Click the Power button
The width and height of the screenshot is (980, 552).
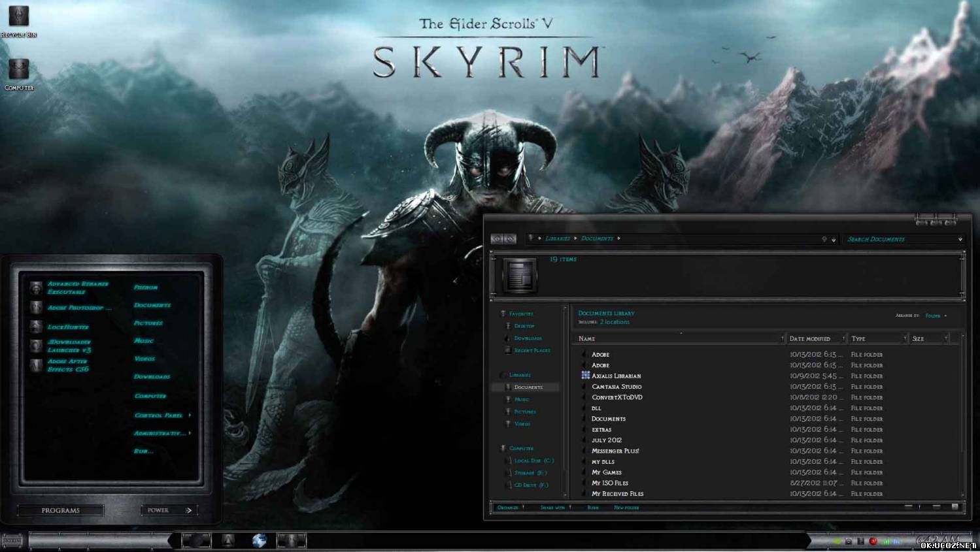pyautogui.click(x=158, y=510)
